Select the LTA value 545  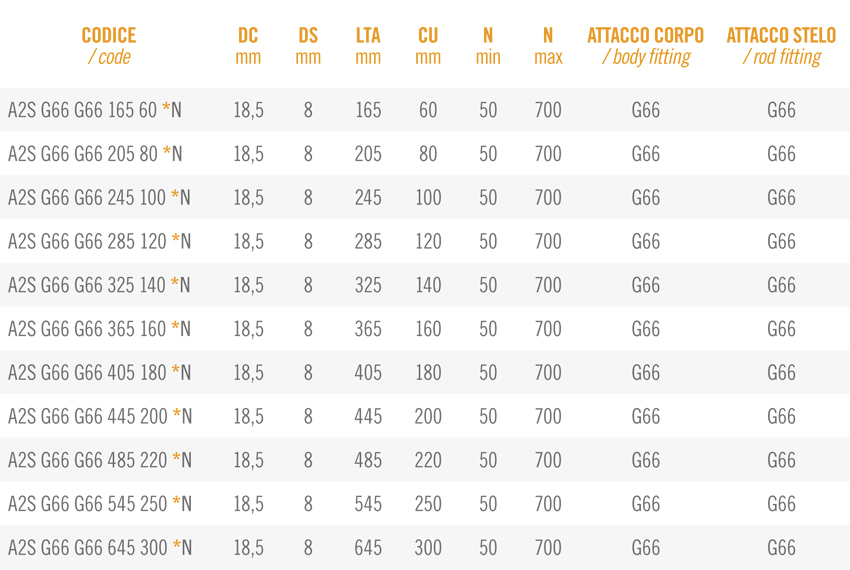pos(368,504)
